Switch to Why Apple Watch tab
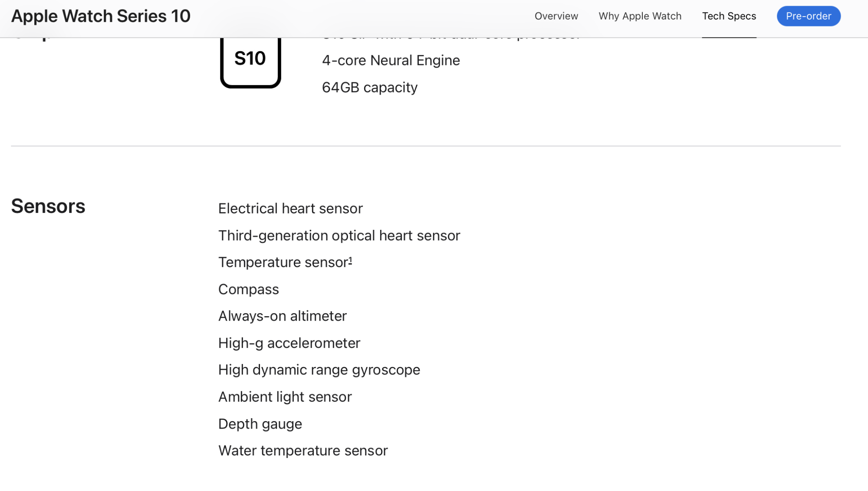The width and height of the screenshot is (868, 491). tap(640, 16)
